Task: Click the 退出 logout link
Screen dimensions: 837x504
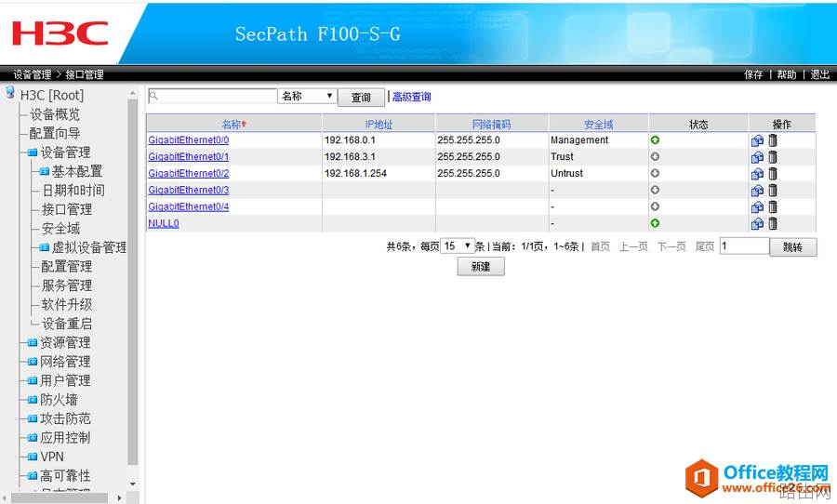Action: [x=820, y=74]
